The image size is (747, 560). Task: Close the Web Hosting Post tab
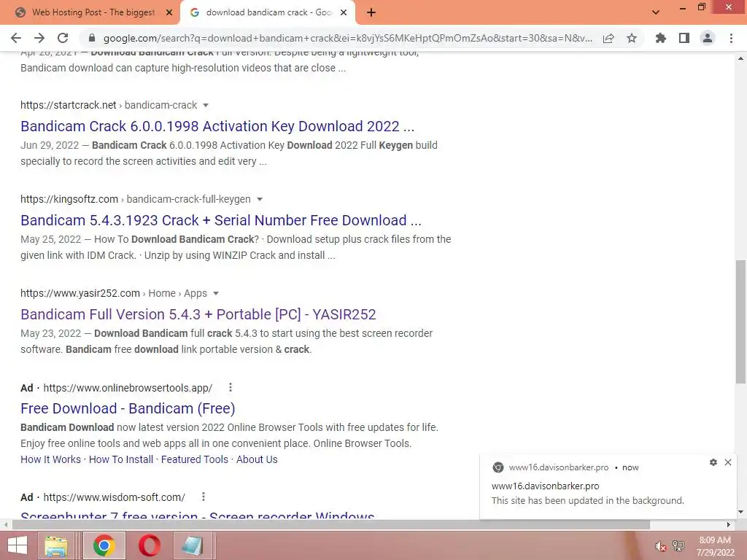click(169, 13)
